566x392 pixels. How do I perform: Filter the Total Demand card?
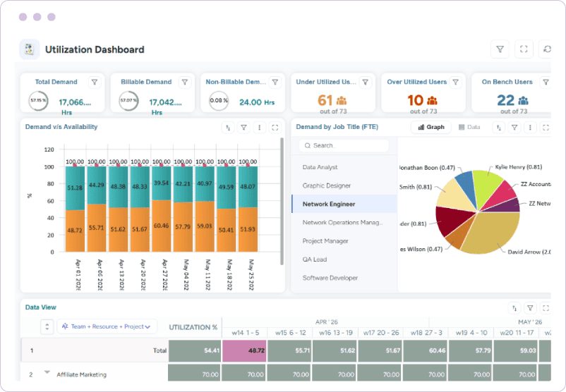tap(95, 82)
